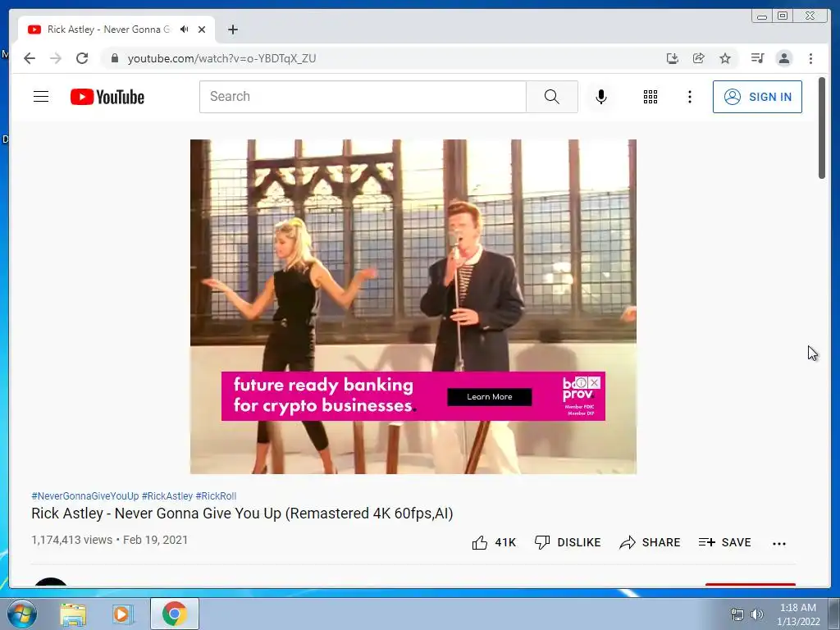Open the #RickAstley hashtag link
The width and height of the screenshot is (840, 630).
pos(167,496)
